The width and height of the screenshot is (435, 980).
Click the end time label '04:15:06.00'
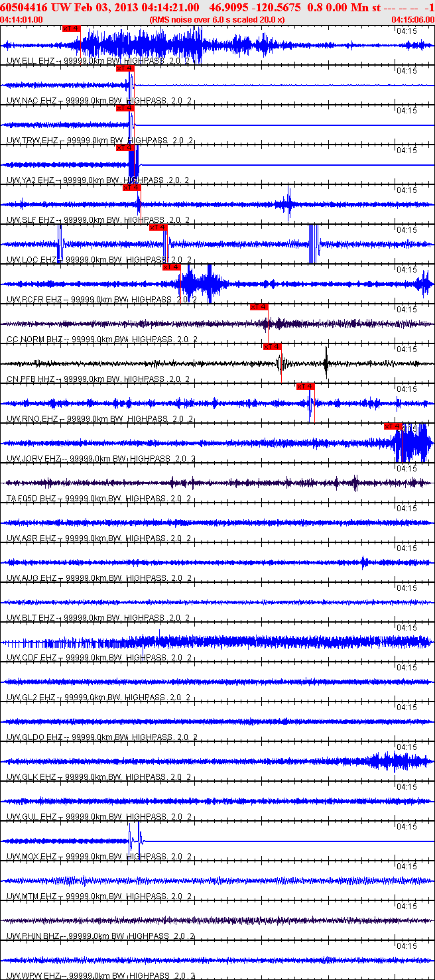point(413,19)
